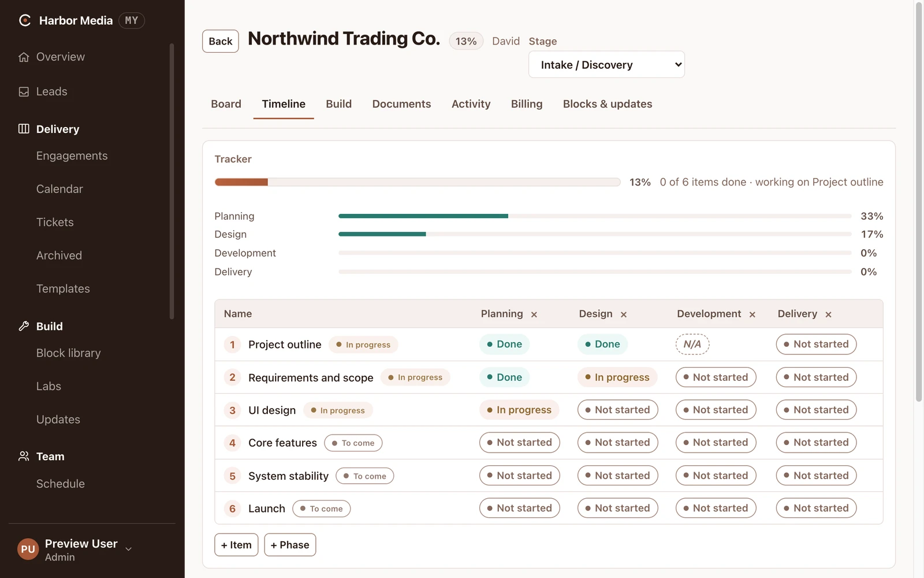Add a new Phase column
The image size is (924, 578).
290,544
